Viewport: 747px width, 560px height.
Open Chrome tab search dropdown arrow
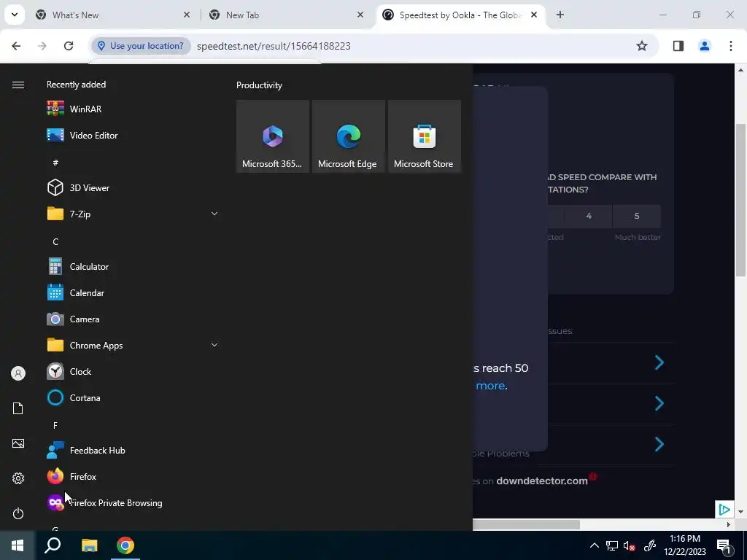[x=15, y=15]
